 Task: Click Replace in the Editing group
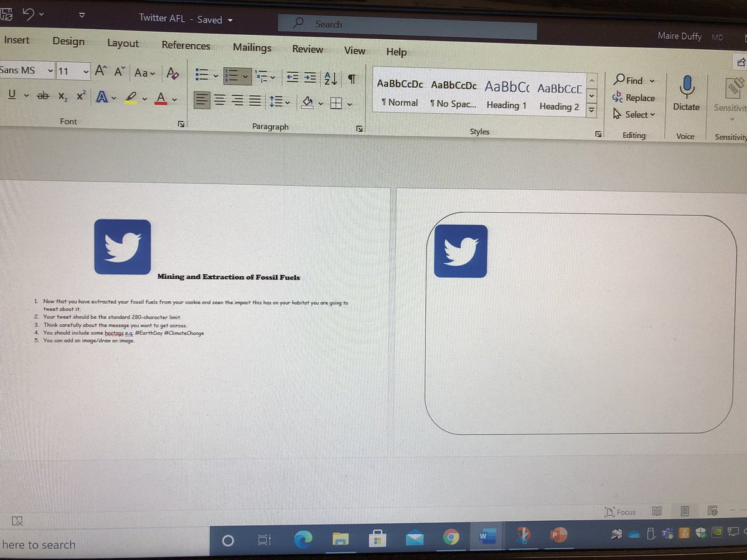(x=634, y=98)
